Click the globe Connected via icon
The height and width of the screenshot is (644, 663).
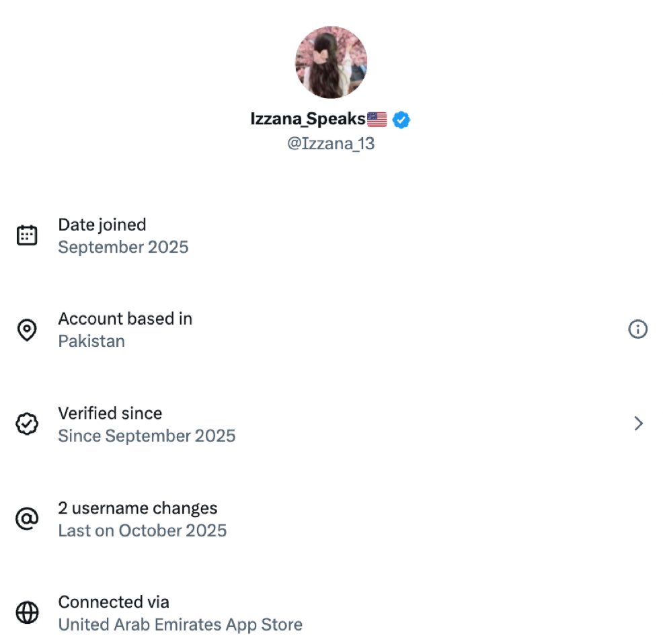click(x=27, y=613)
